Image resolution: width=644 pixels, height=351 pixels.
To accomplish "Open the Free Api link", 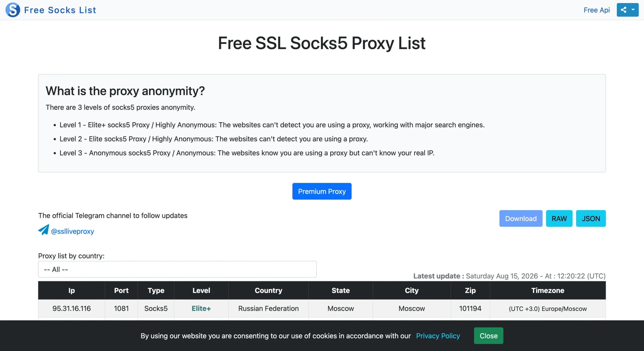I will tap(597, 10).
